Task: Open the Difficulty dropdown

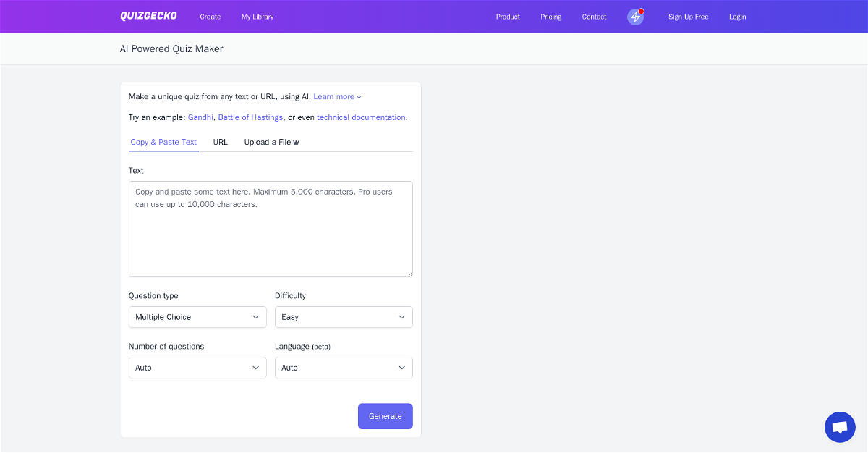Action: [344, 317]
